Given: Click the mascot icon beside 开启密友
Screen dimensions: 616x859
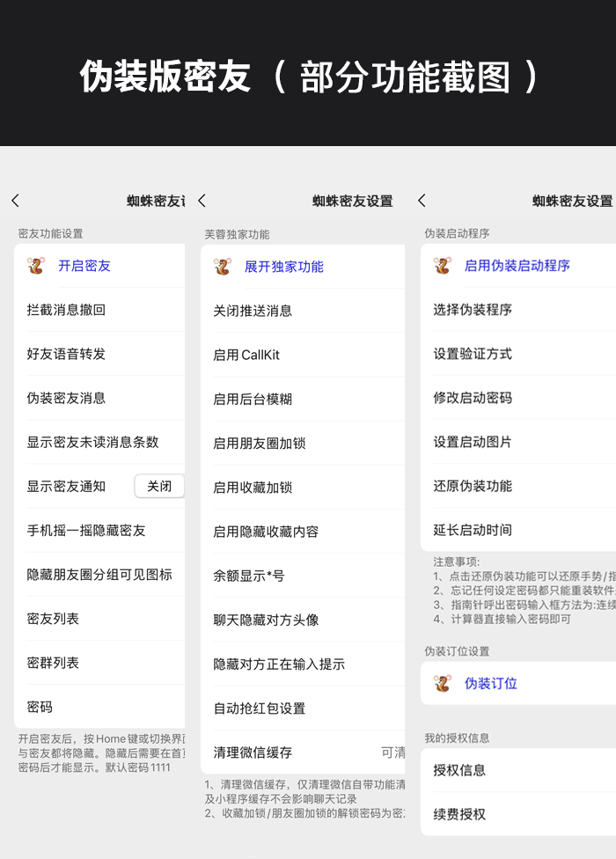Looking at the screenshot, I should coord(36,266).
